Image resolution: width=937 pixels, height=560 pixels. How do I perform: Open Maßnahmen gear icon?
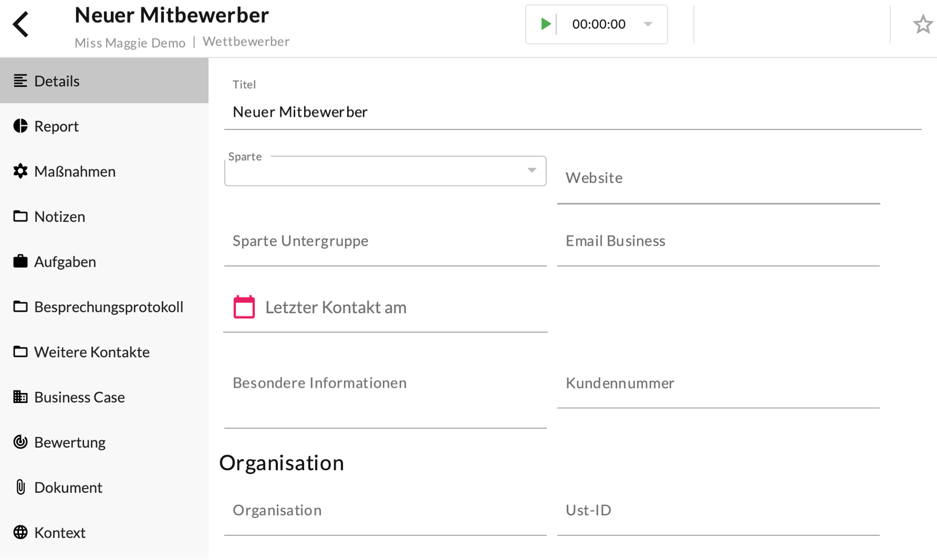(20, 171)
